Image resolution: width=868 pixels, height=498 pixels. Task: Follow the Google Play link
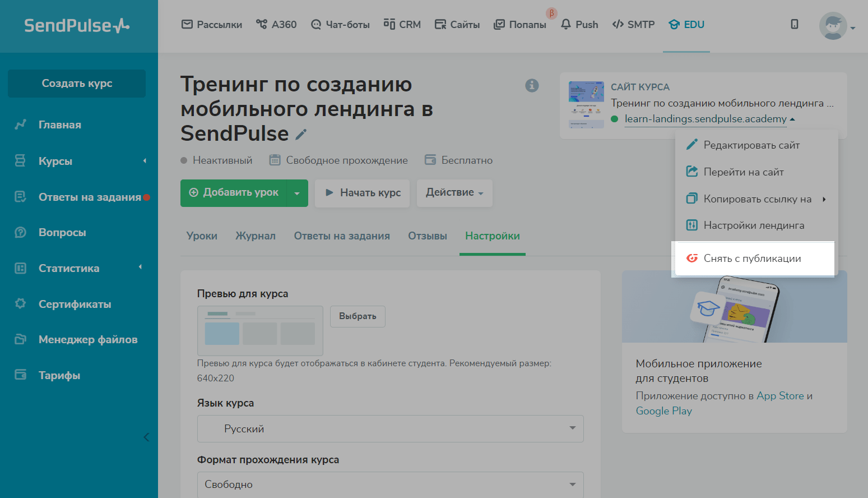tap(663, 411)
